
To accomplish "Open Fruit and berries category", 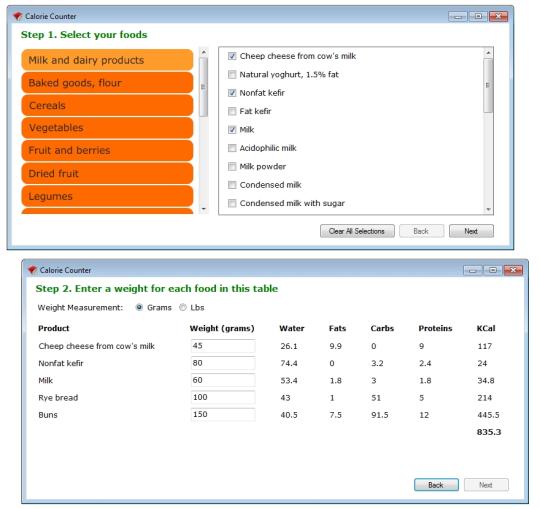I will coord(107,150).
